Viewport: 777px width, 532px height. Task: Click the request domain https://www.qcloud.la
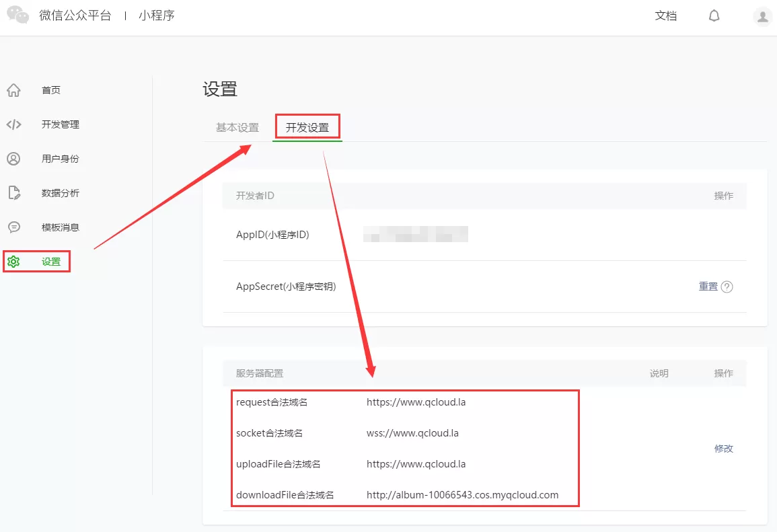click(416, 402)
